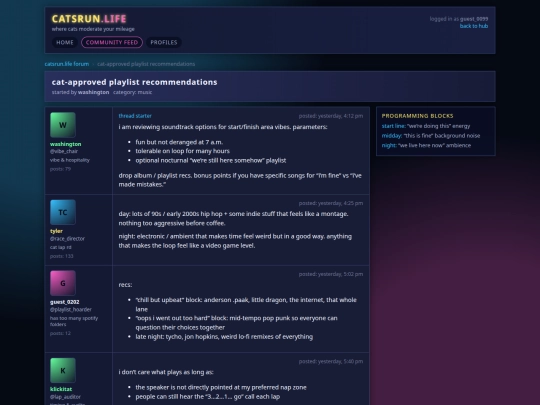Open the Profiles tab
This screenshot has width=540, height=405.
[164, 42]
